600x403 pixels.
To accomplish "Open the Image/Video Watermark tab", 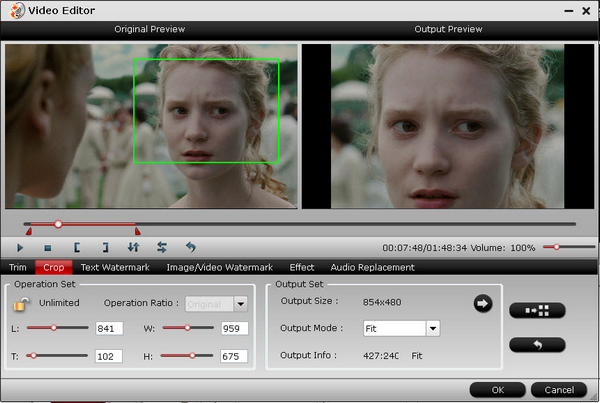I will pyautogui.click(x=220, y=267).
